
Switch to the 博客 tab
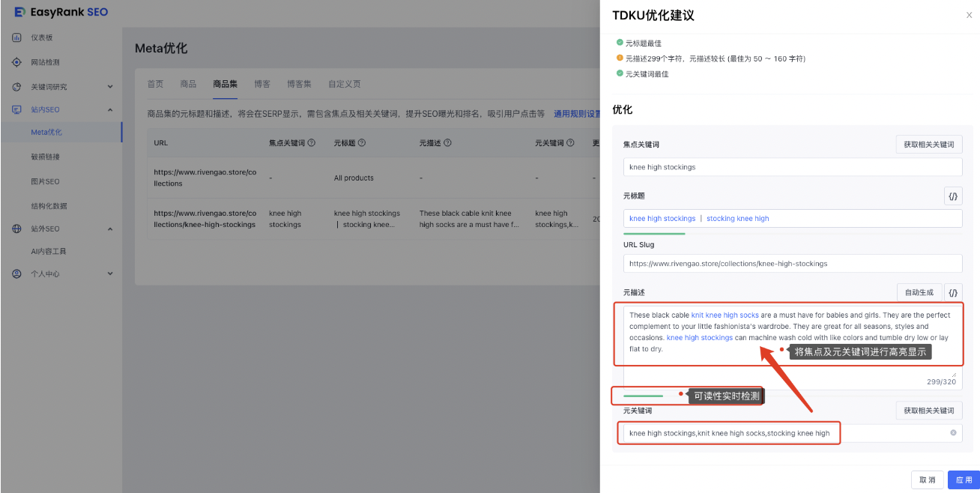point(262,84)
